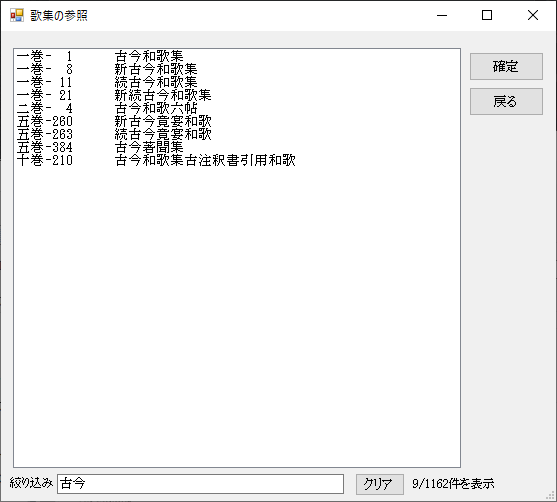Select the 新古今竟宴和歌 list entry

click(x=237, y=122)
